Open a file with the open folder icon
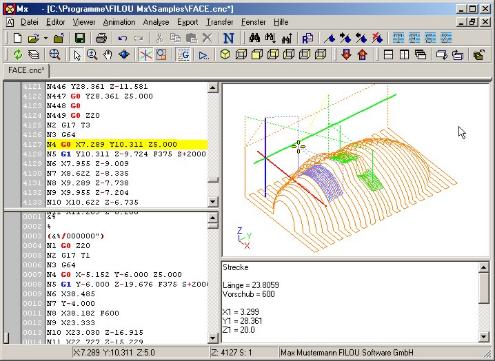Viewport: 495px width, 361px height. (33, 38)
